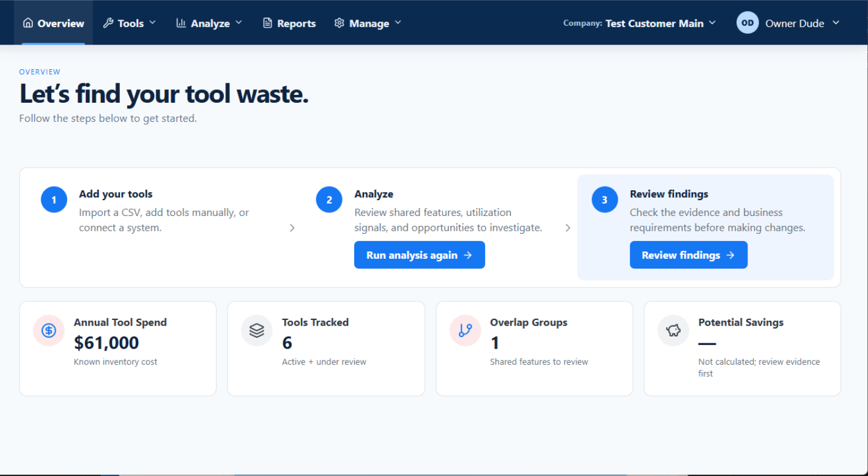Screen dimensions: 868x476
Task: Click the step 1 number circle
Action: point(54,200)
